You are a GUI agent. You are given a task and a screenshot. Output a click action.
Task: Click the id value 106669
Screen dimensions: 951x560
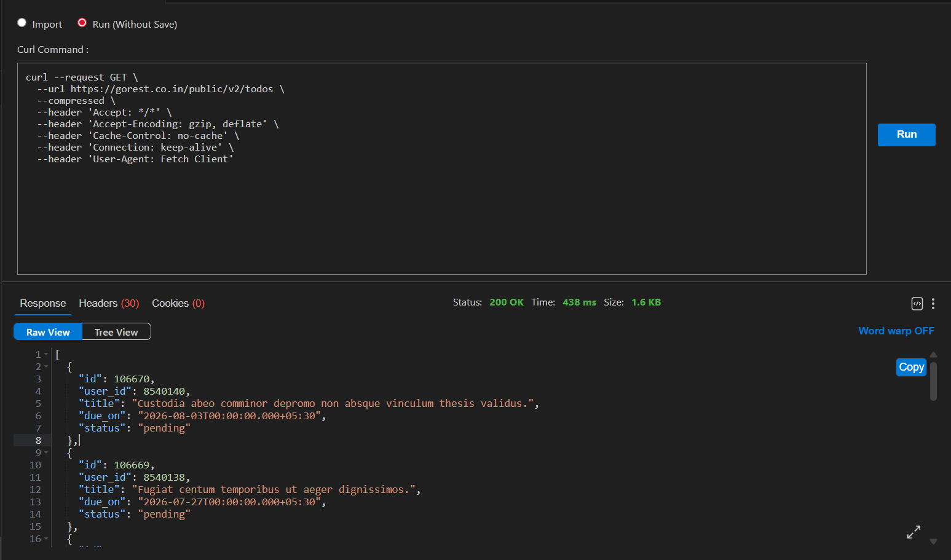pos(132,465)
